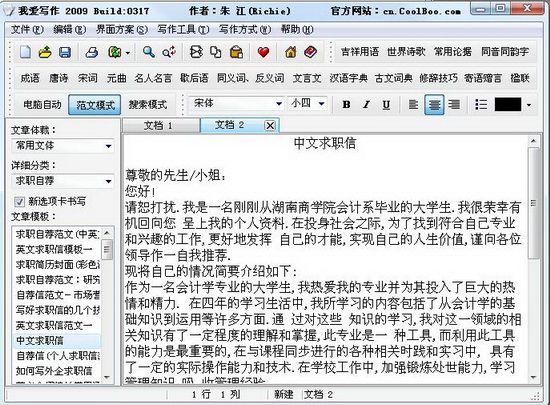Toggle bold text formatting
The image size is (550, 405).
coord(346,104)
